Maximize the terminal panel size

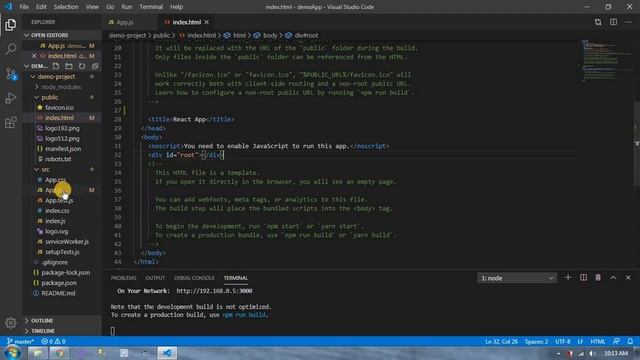(613, 278)
